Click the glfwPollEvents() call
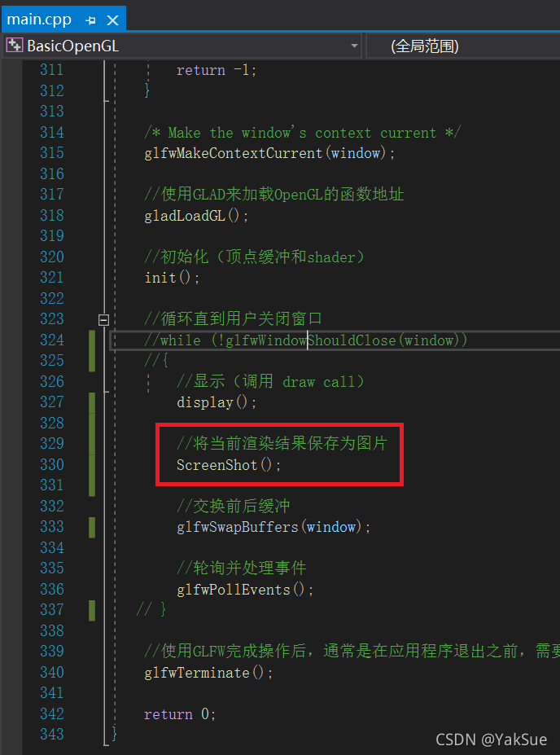This screenshot has width=560, height=755. pos(245,590)
